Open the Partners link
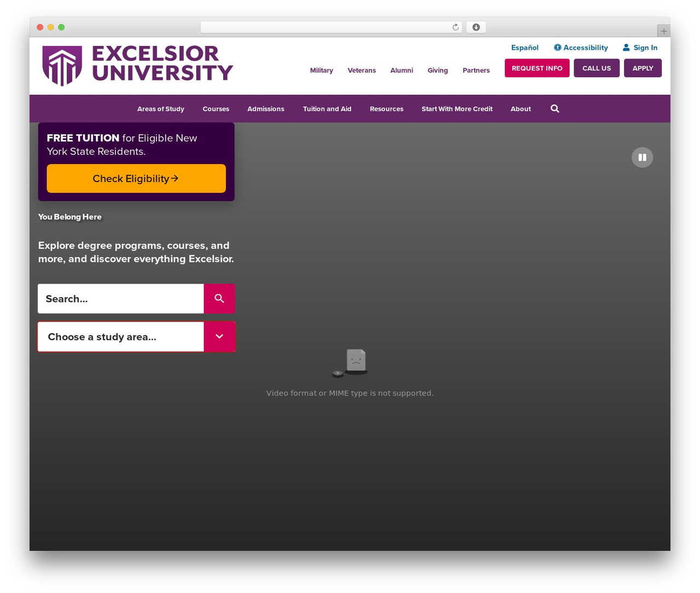The width and height of the screenshot is (700, 593). (x=476, y=71)
